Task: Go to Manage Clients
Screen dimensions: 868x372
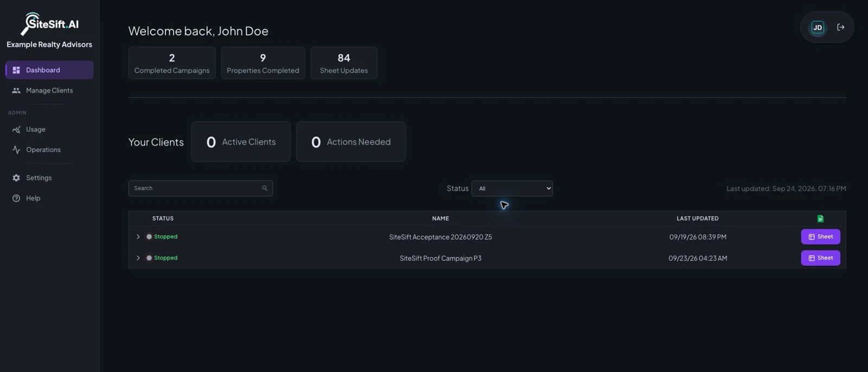Action: pyautogui.click(x=49, y=91)
